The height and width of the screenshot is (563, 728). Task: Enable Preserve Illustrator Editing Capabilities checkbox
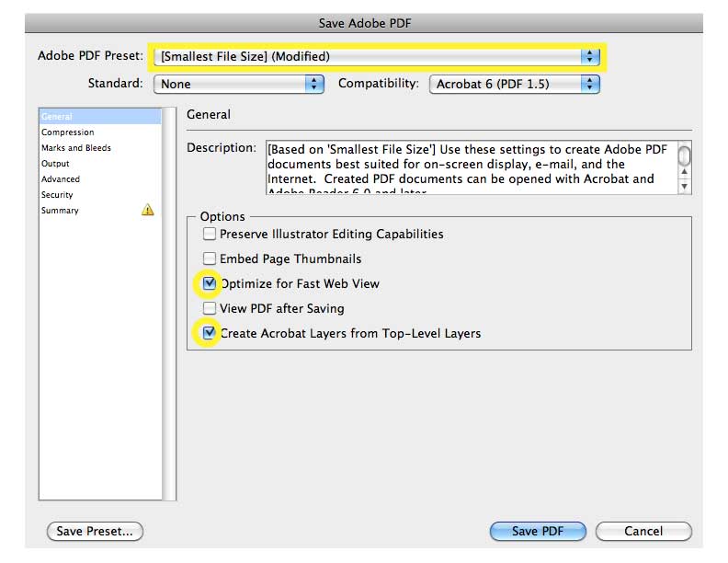(x=210, y=233)
